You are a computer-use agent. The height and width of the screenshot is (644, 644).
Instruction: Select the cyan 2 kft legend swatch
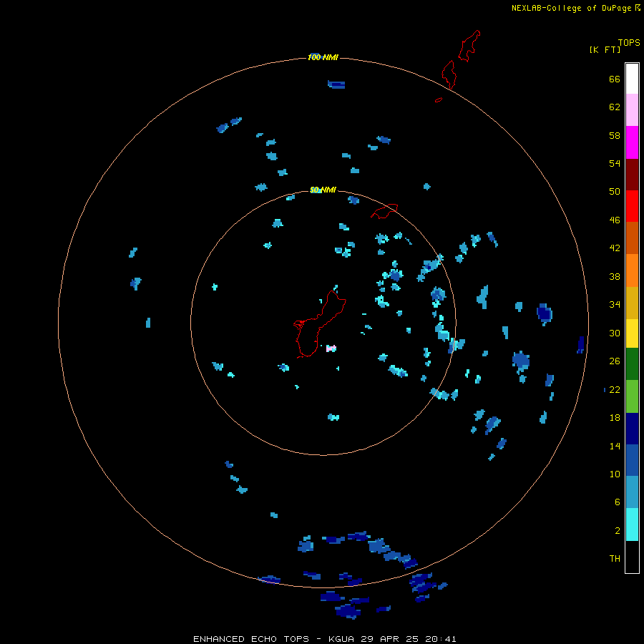click(632, 525)
